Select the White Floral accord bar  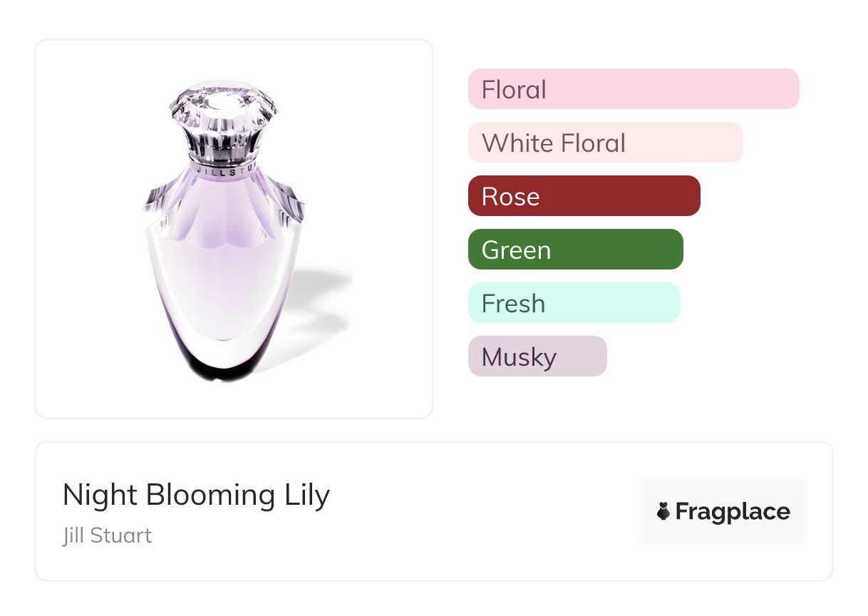[x=605, y=143]
